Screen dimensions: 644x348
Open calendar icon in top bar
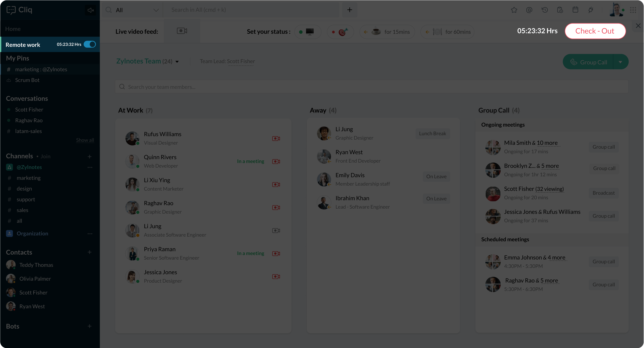575,10
